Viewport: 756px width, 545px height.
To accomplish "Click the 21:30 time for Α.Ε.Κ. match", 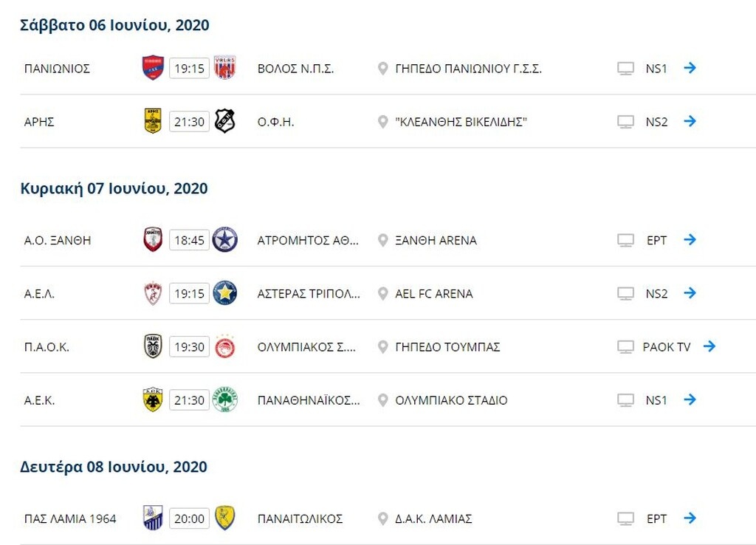I will click(189, 400).
